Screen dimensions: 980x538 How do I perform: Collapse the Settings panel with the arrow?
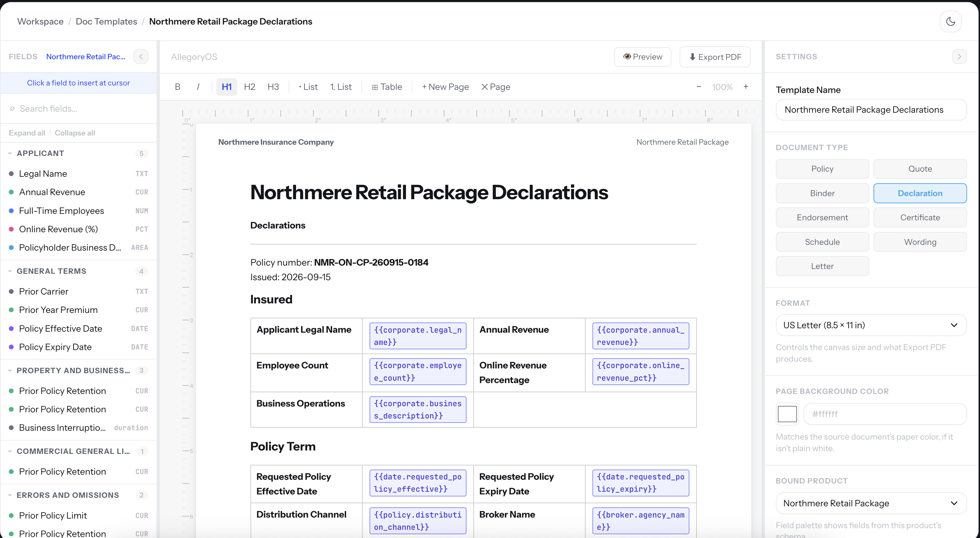[x=959, y=57]
